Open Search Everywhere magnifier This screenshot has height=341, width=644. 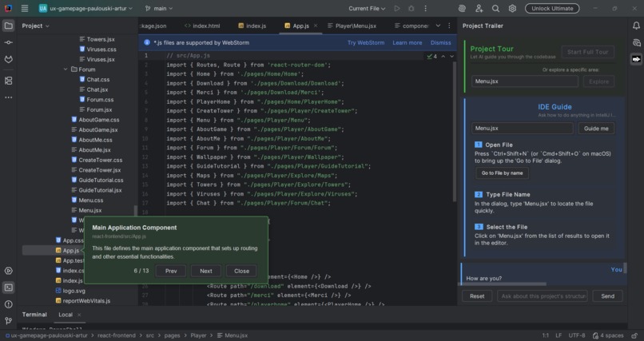(x=495, y=8)
